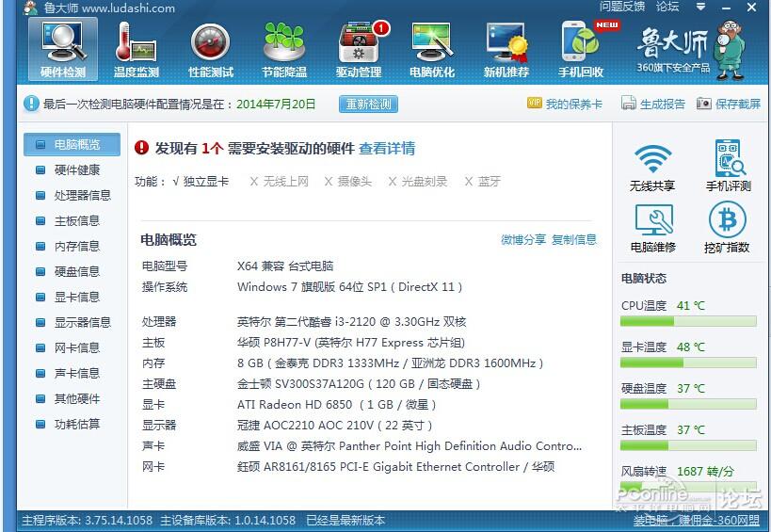Viewport: 771px width, 532px height.
Task: Open the 手机回收 phone recycle icon
Action: click(x=581, y=49)
